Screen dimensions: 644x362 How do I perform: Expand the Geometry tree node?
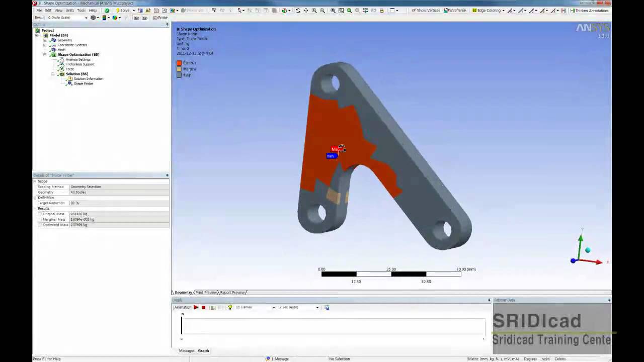tap(45, 40)
